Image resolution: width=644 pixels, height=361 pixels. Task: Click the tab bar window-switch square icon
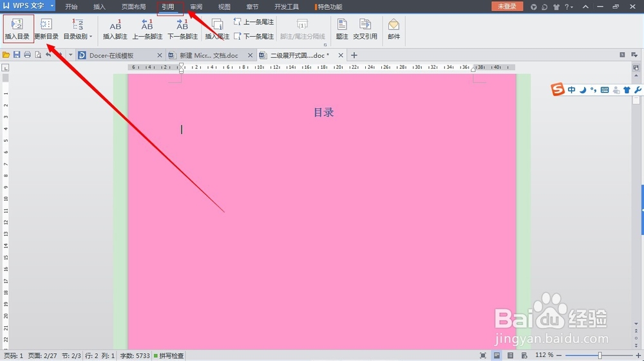pyautogui.click(x=622, y=55)
